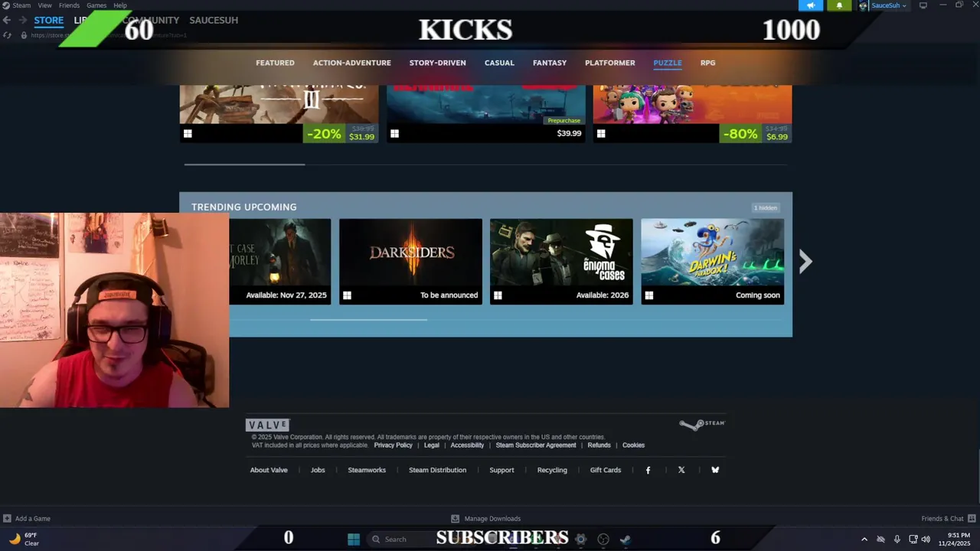Click the Windows Start button
980x551 pixels.
(x=354, y=539)
